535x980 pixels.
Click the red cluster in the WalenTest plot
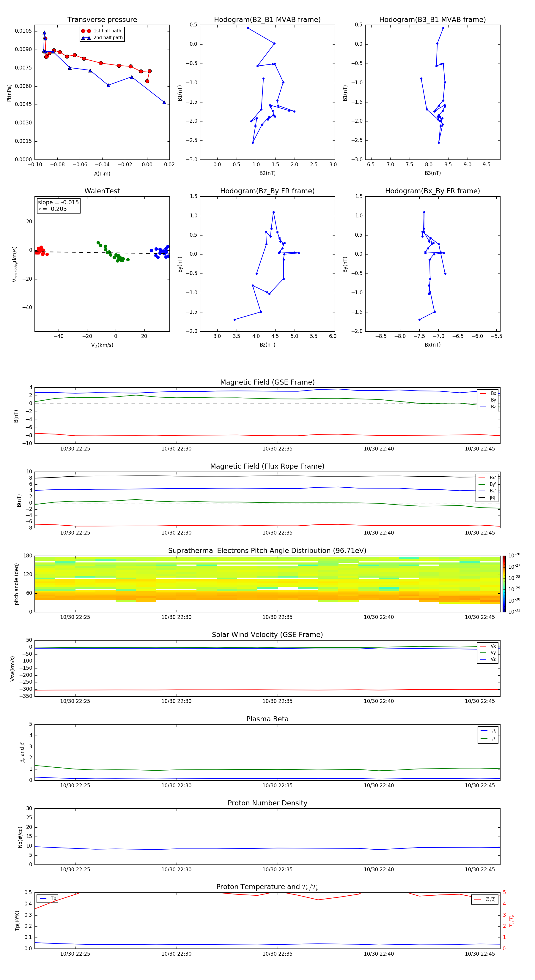point(41,250)
